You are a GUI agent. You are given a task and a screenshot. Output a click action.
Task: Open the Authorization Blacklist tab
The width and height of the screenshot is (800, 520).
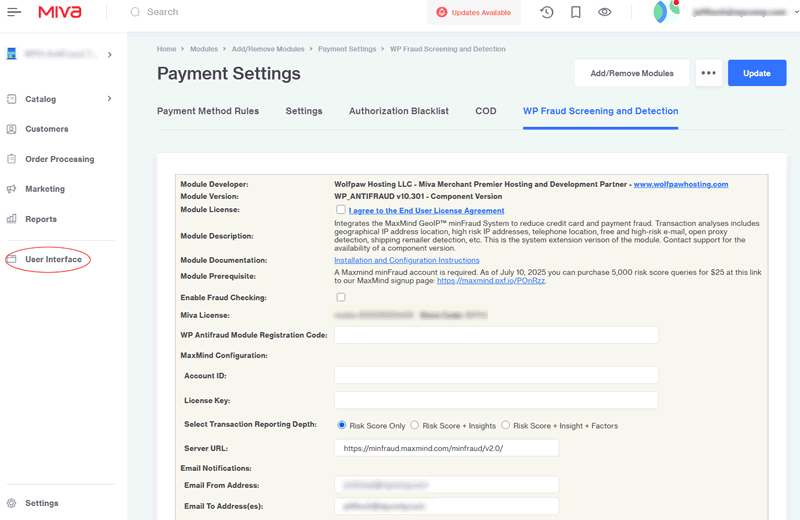pyautogui.click(x=398, y=111)
